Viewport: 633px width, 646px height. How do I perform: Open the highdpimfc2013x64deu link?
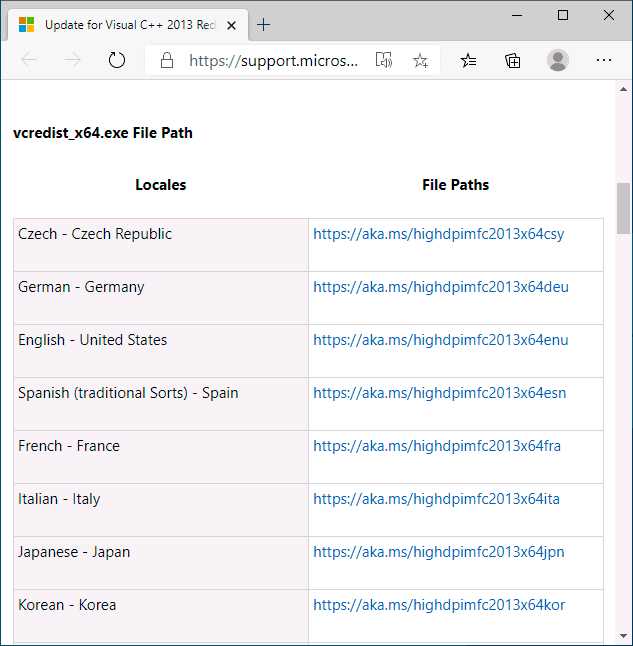(441, 287)
